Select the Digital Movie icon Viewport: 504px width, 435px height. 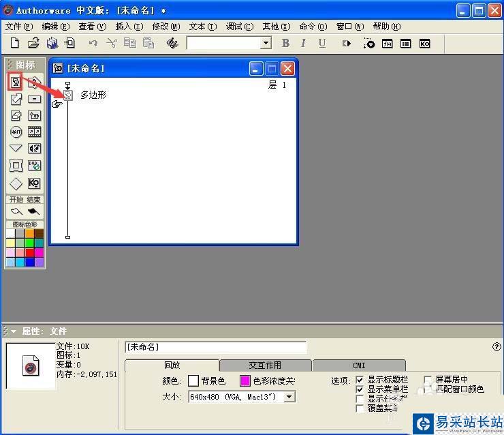tap(34, 132)
